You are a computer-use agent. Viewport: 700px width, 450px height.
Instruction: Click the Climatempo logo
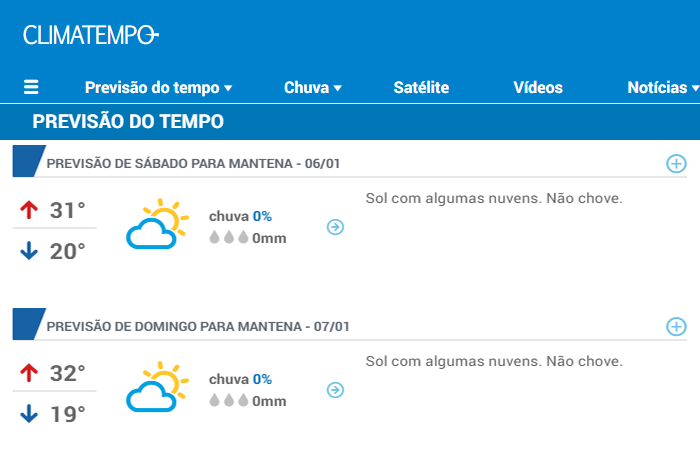coord(91,35)
